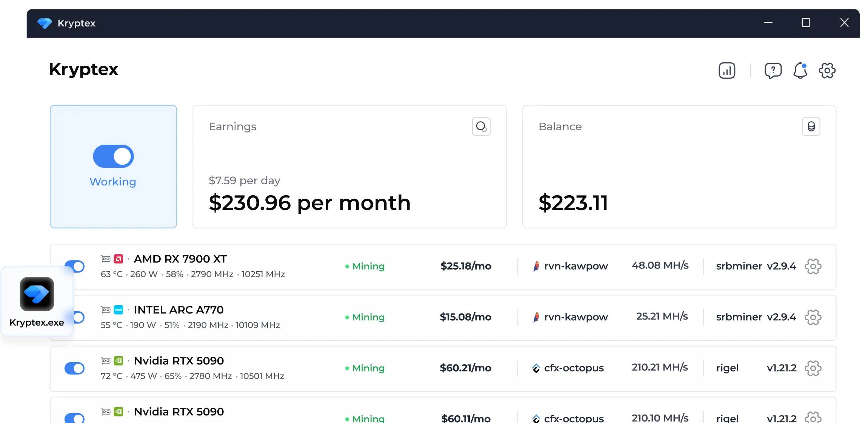Click the Working status label
Viewport: 868px width, 423px height.
pos(113,182)
